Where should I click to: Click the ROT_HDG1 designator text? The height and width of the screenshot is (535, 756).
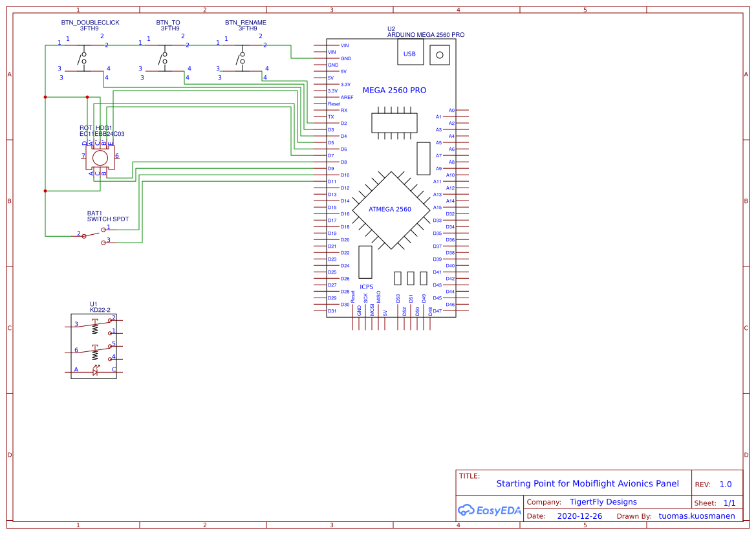point(96,128)
